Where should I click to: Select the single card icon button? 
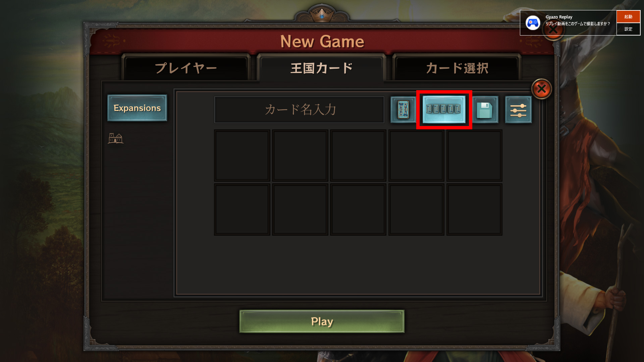point(403,110)
